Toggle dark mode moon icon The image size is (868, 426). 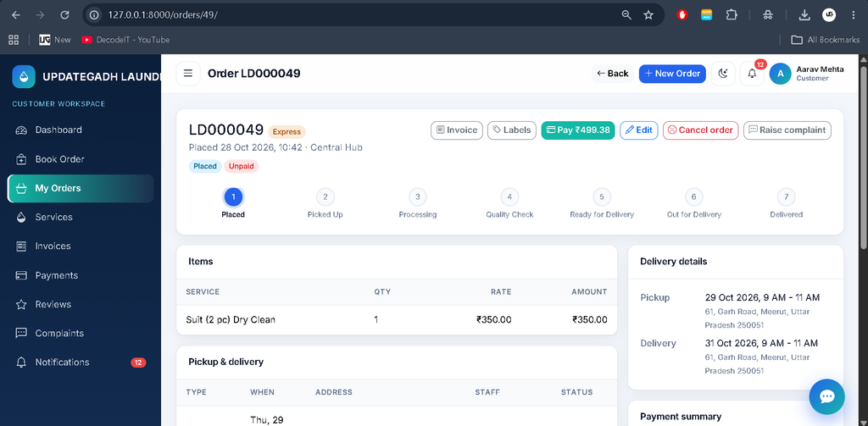pos(723,74)
